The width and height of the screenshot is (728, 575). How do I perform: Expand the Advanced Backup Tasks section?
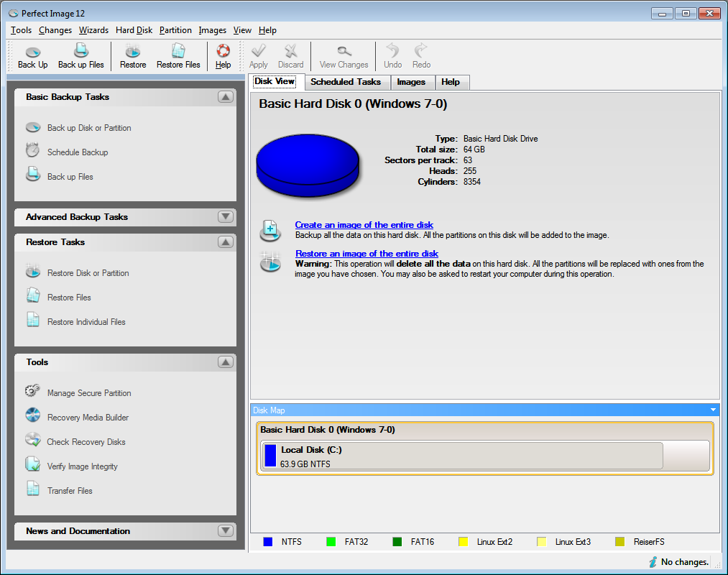point(225,216)
